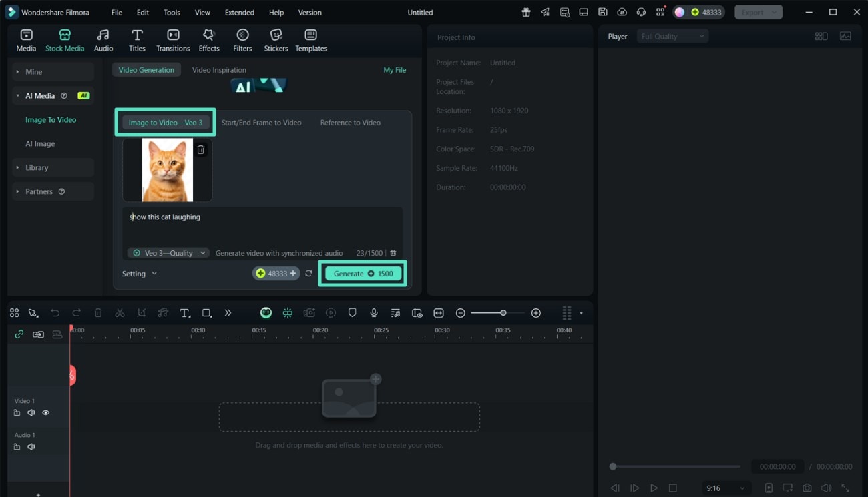The height and width of the screenshot is (497, 868).
Task: Click the zoom-in plus icon on the timeline
Action: tap(535, 313)
